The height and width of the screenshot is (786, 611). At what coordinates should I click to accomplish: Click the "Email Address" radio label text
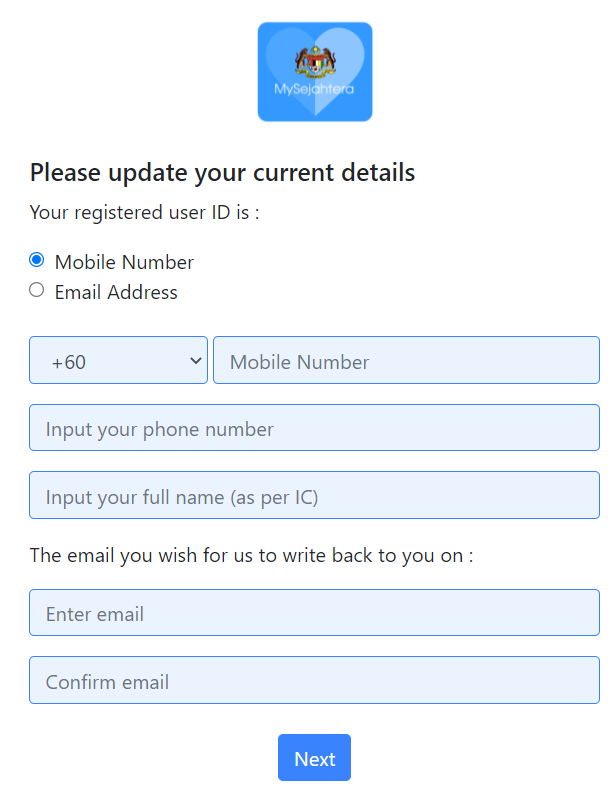pos(116,292)
